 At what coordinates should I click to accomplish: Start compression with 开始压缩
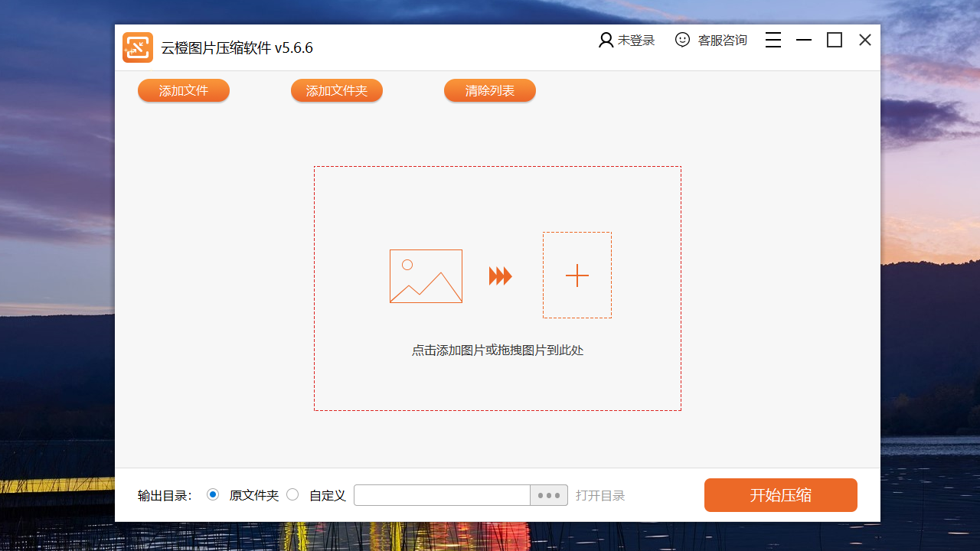(x=780, y=495)
